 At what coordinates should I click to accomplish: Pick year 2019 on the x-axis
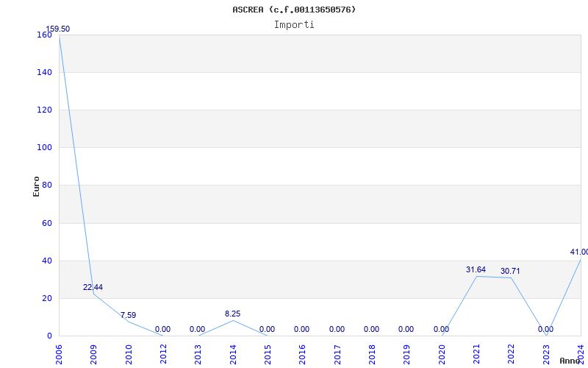click(x=407, y=355)
